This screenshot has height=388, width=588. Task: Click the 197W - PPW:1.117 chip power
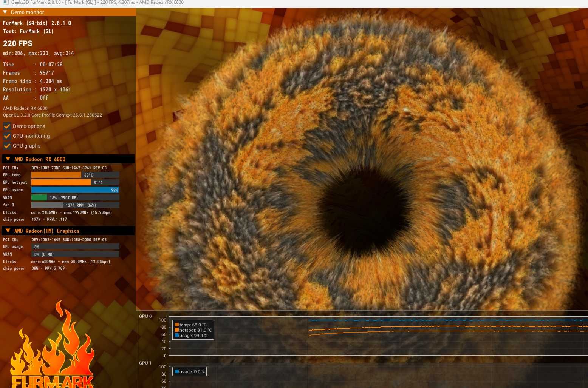(49, 219)
